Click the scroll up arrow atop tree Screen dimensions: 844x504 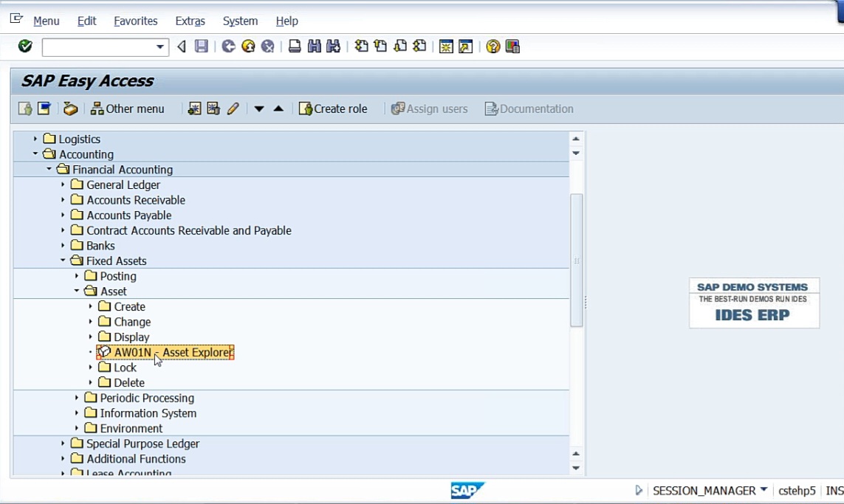pyautogui.click(x=576, y=139)
